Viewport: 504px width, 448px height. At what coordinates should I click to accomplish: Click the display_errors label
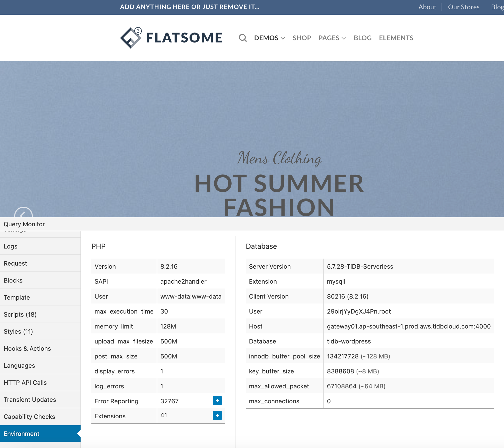pyautogui.click(x=115, y=371)
